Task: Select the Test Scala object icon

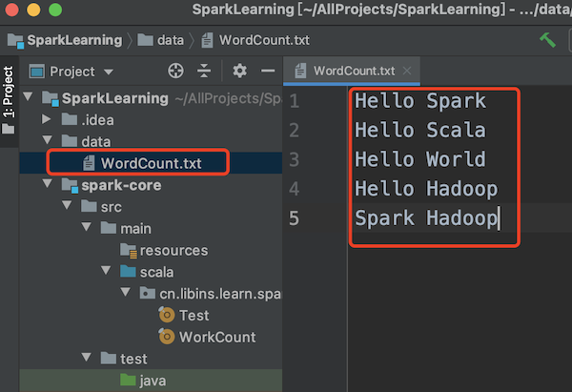Action: 166,316
